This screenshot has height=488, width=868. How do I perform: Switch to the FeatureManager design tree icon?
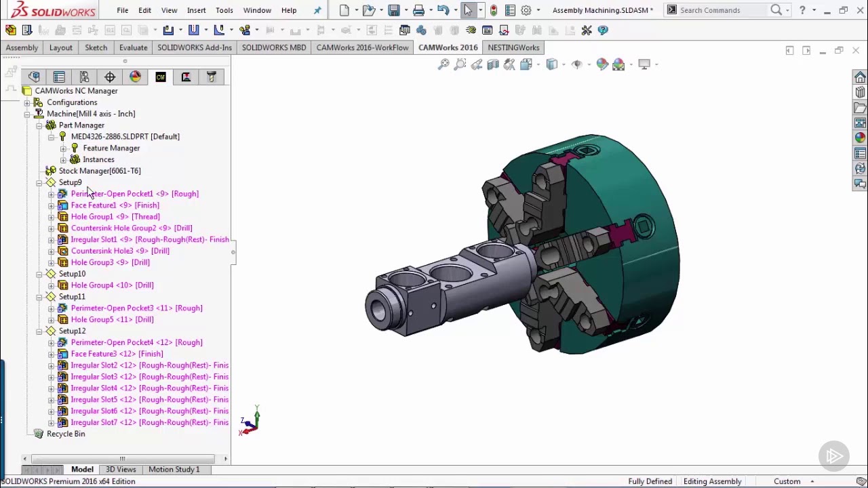(34, 77)
